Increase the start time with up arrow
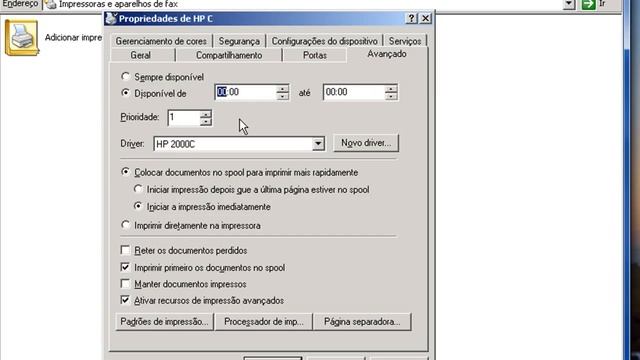The height and width of the screenshot is (360, 640). (282, 89)
